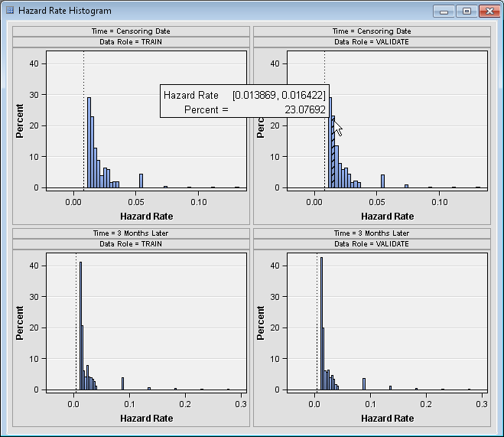Click the Percent axis label in bottom-left chart
This screenshot has height=437, width=504.
point(21,323)
